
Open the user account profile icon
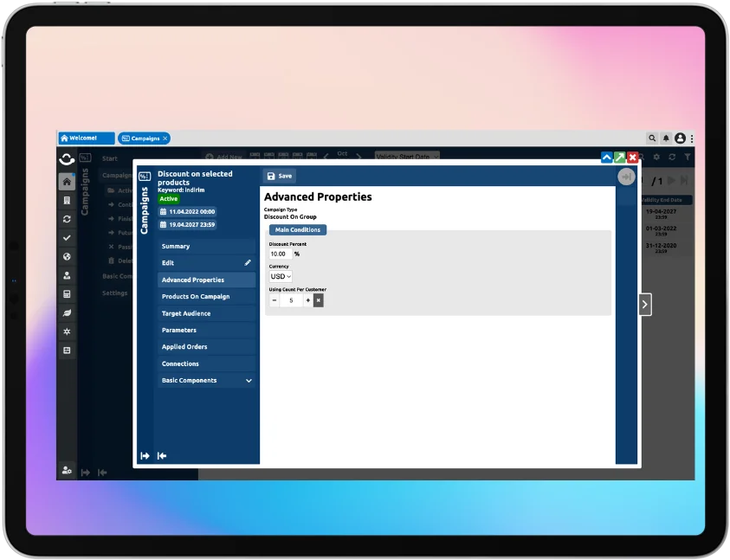pos(680,138)
